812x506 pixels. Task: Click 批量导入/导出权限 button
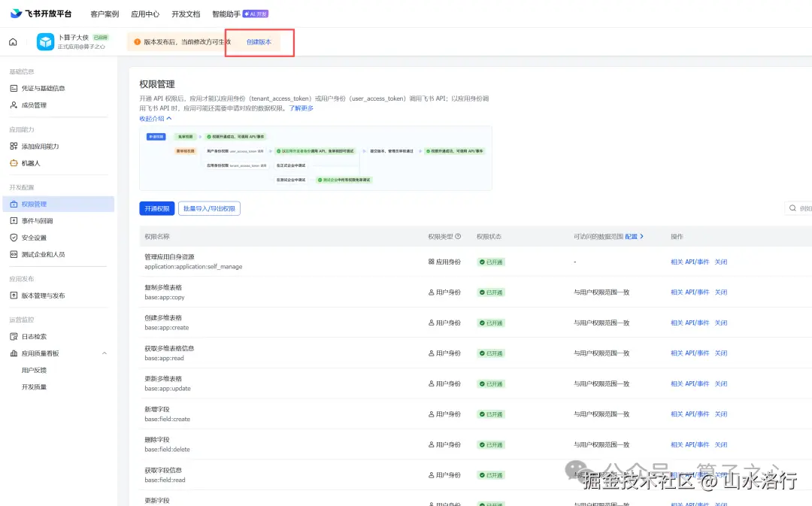coord(209,209)
